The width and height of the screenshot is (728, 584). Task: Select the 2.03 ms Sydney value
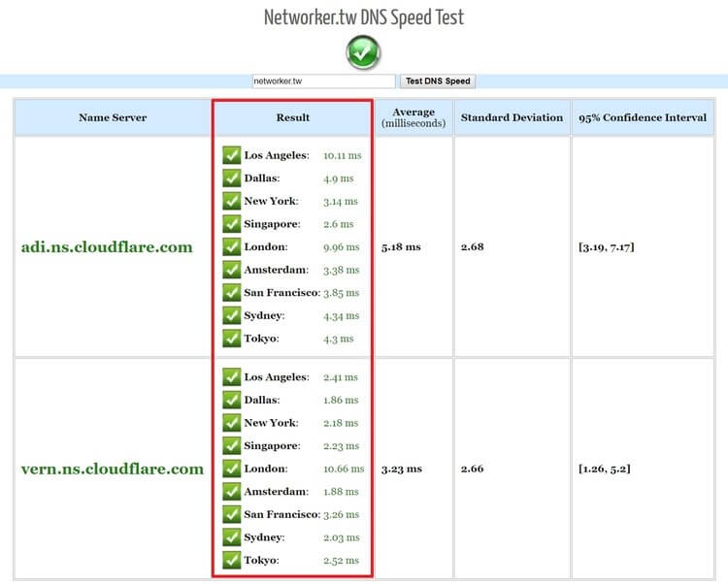(342, 537)
